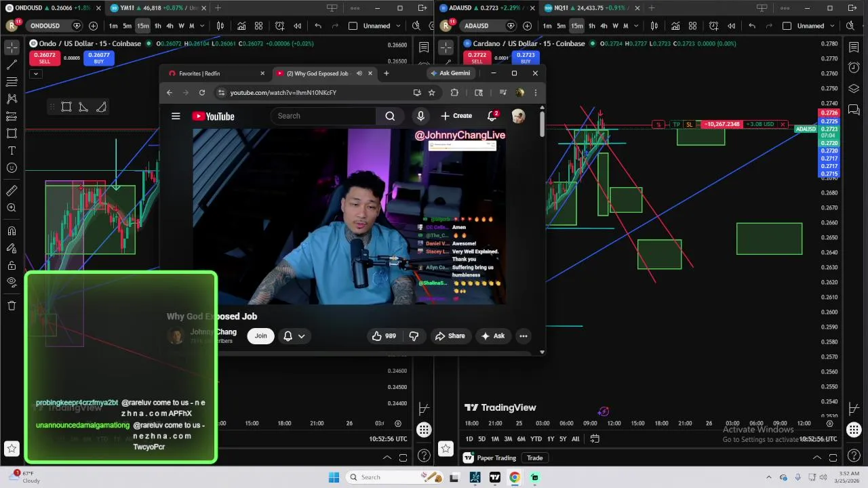This screenshot has width=868, height=488.
Task: Select the crosshair cursor tool in ONDOUSD window
Action: click(x=12, y=47)
